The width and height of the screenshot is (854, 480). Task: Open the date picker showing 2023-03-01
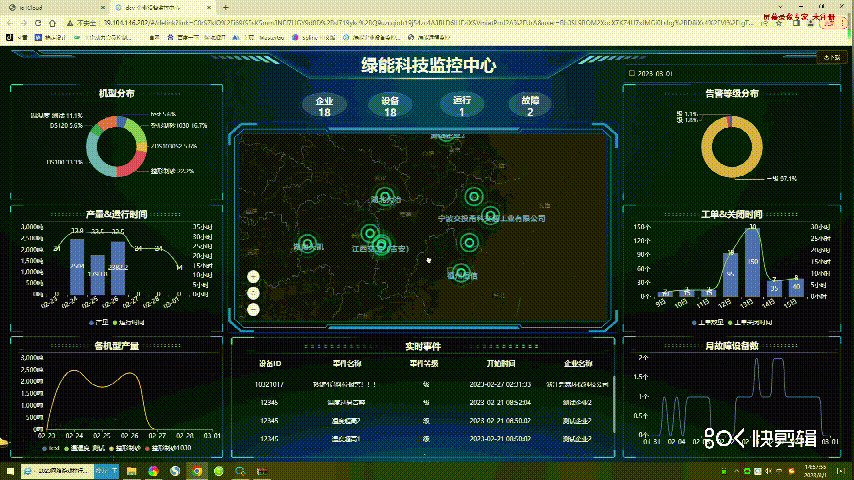point(650,74)
